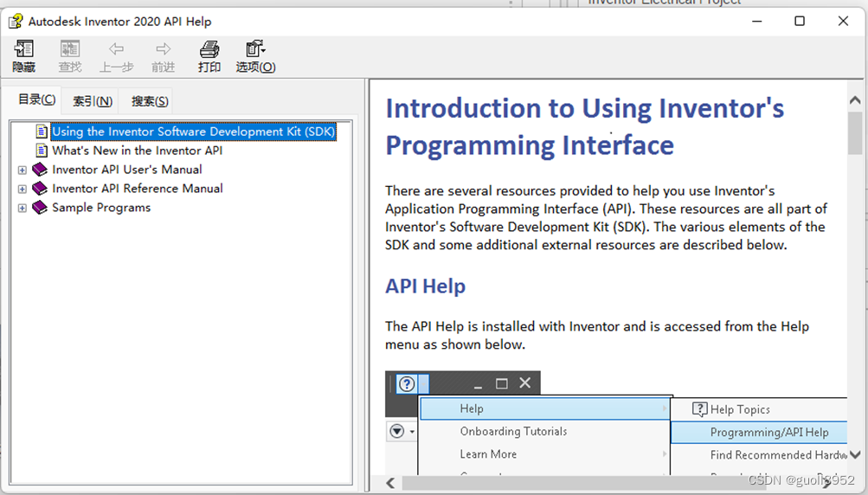Screen dimensions: 868x495
Task: Select the Sample Programs book
Action: coord(101,208)
